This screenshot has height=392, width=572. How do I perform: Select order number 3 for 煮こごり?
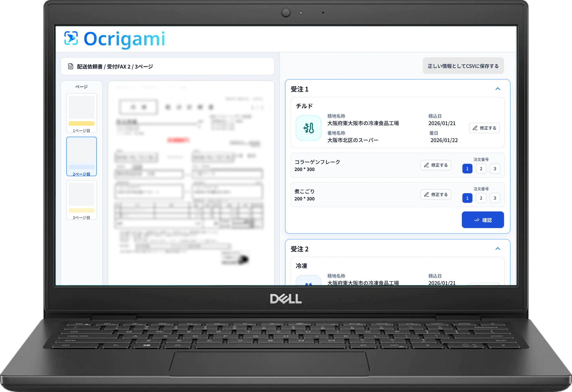(x=495, y=198)
